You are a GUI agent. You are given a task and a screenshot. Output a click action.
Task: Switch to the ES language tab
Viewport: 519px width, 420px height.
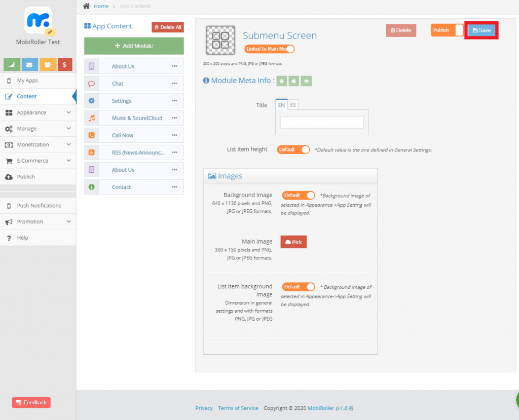(293, 105)
